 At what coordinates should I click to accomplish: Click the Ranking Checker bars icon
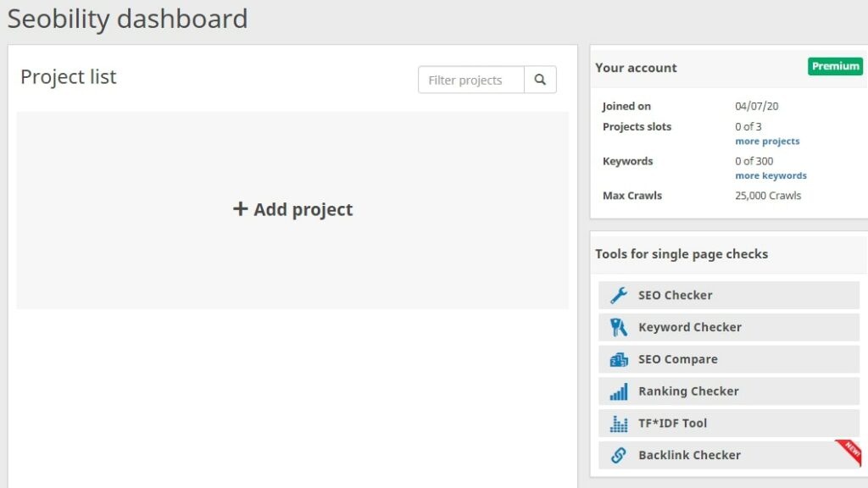click(x=618, y=391)
